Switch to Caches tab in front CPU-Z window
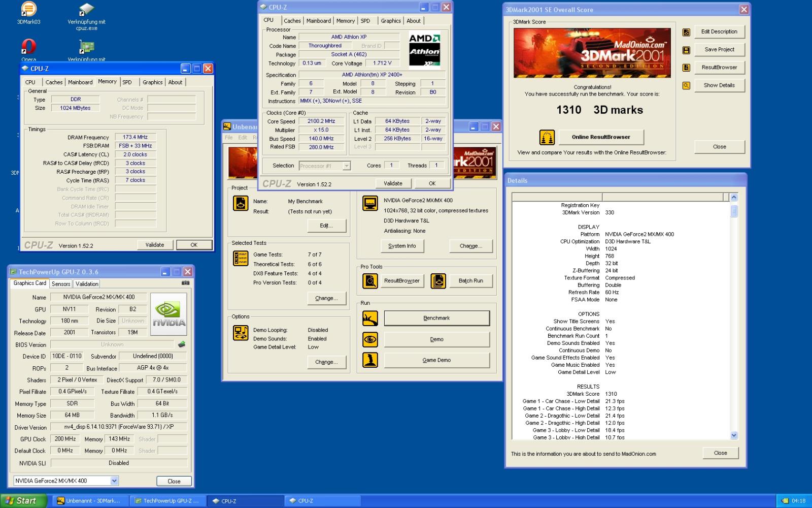The image size is (812, 508). (292, 21)
